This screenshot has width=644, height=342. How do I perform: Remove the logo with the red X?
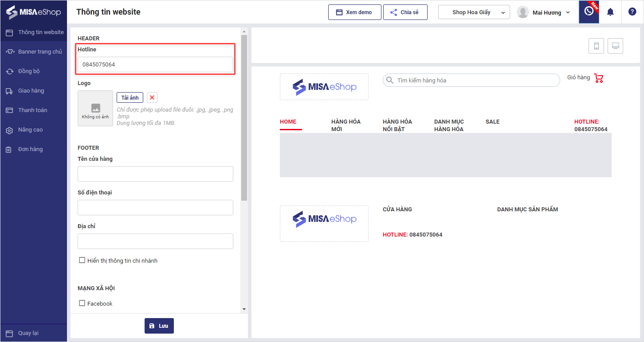point(152,97)
